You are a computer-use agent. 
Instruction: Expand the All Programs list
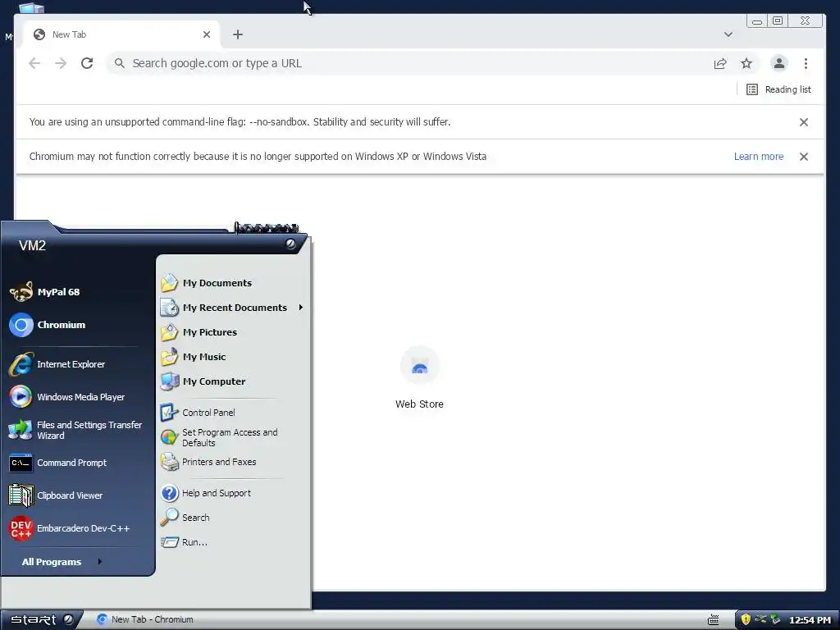tap(62, 562)
